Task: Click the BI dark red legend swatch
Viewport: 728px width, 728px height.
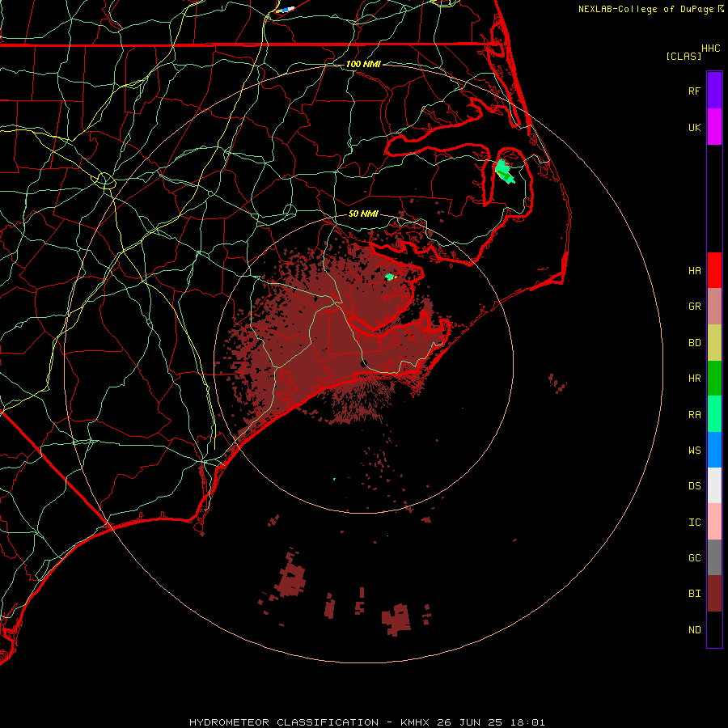Action: pos(714,594)
